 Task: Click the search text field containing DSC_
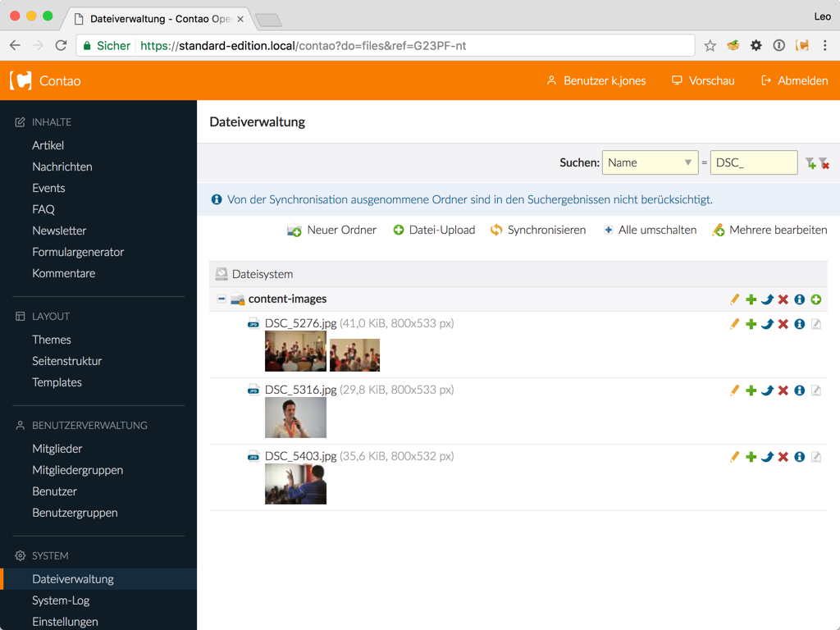754,162
